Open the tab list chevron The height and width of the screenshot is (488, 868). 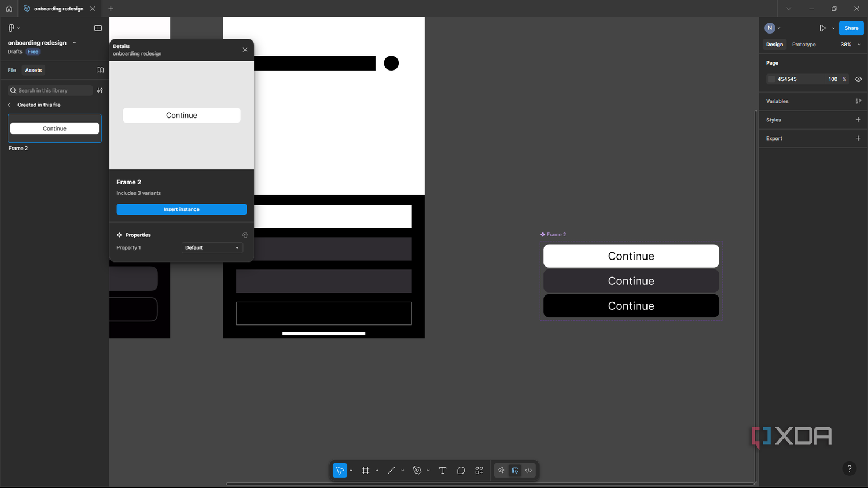click(x=788, y=9)
